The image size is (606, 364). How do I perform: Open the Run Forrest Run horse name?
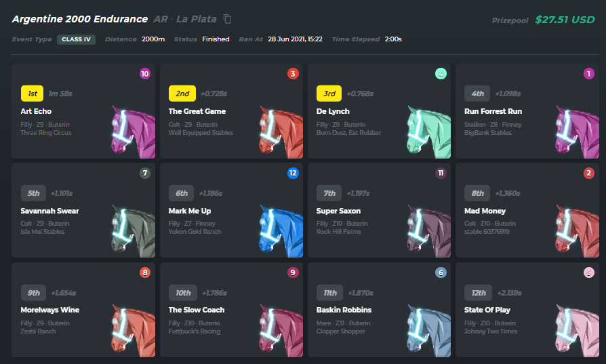pyautogui.click(x=493, y=111)
